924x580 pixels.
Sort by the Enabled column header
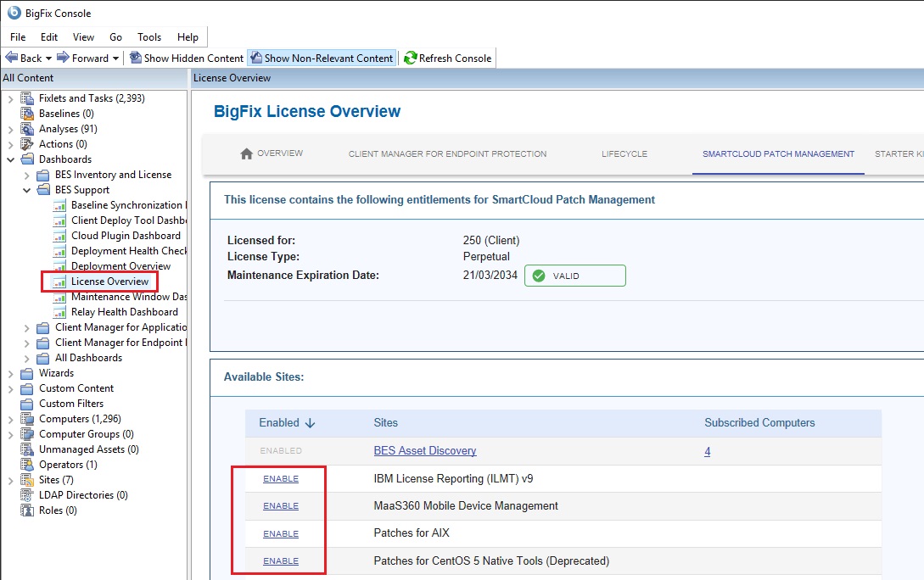coord(287,423)
